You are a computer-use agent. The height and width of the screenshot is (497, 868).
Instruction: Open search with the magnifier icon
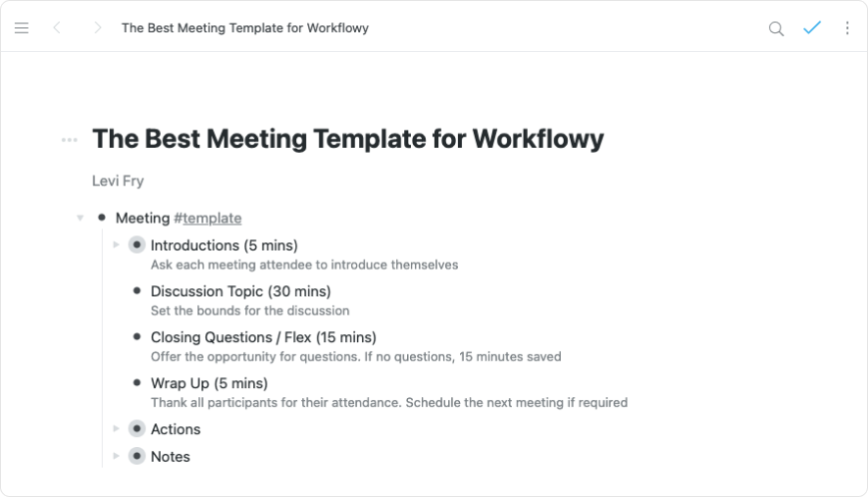pyautogui.click(x=776, y=28)
